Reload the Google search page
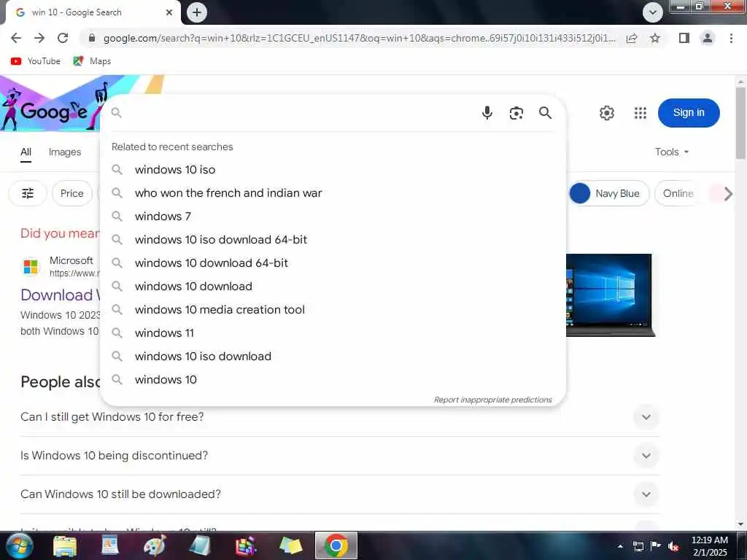 pyautogui.click(x=63, y=38)
